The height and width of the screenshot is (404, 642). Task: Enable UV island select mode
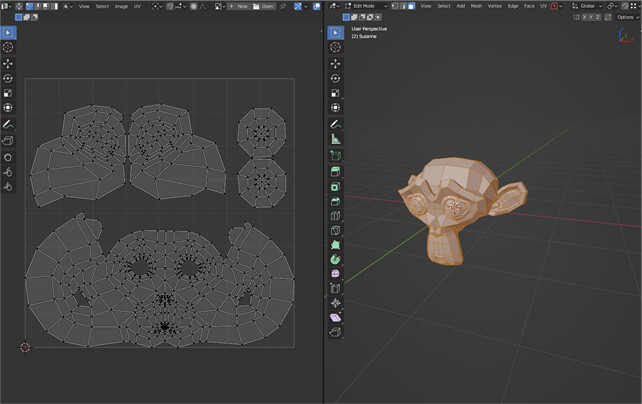click(54, 7)
